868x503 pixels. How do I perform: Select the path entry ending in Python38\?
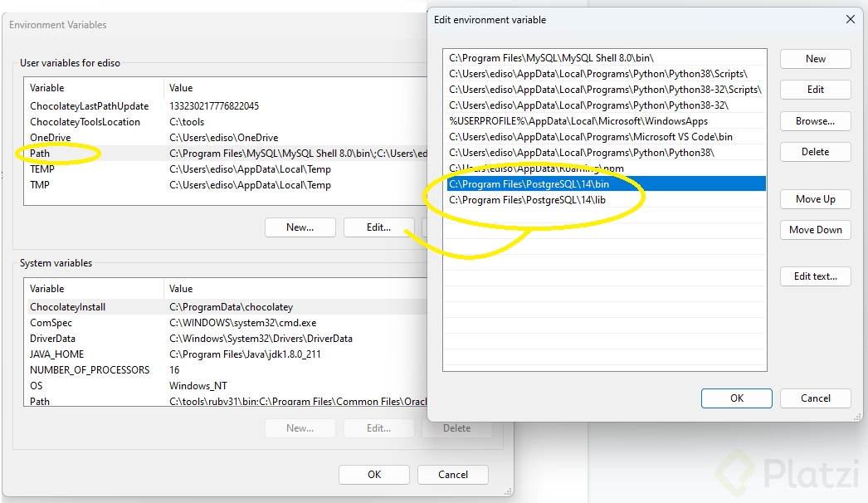point(605,153)
